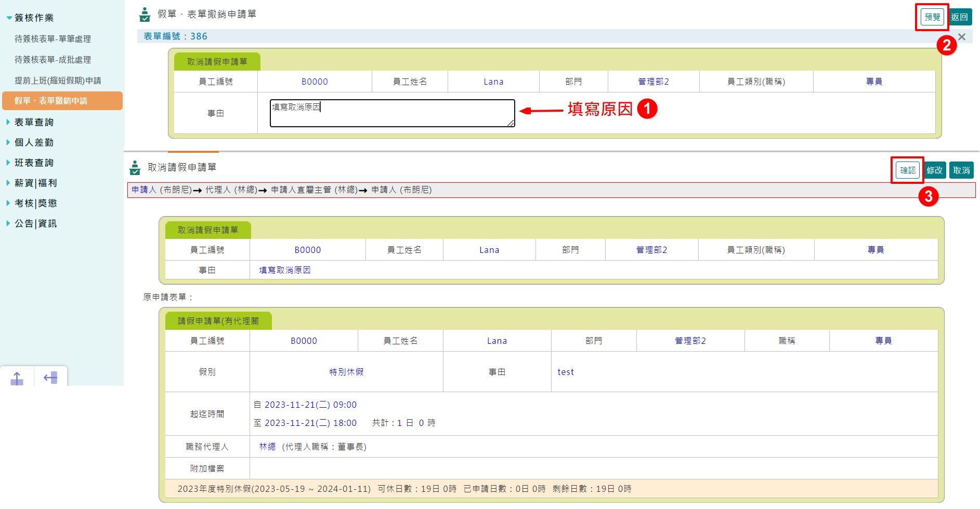Expand the 個人差勤 sidebar section
This screenshot has width=980, height=509.
point(36,142)
